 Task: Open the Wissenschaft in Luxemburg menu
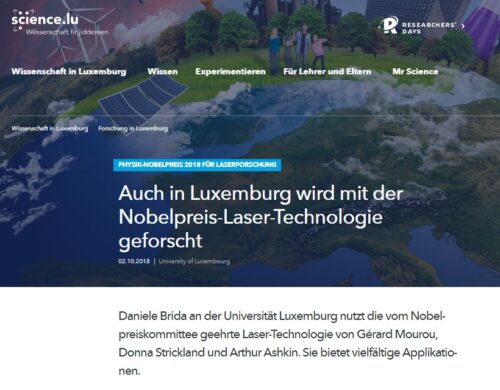pyautogui.click(x=69, y=72)
